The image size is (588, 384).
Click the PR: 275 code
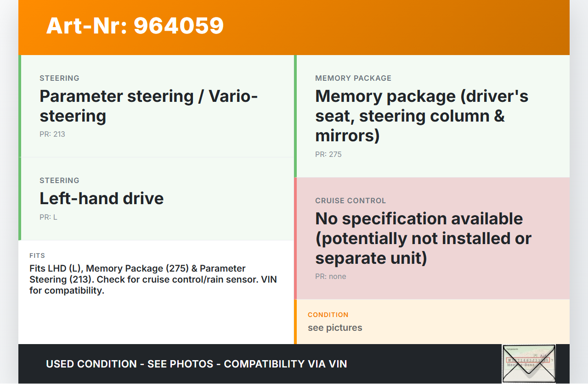tap(328, 155)
